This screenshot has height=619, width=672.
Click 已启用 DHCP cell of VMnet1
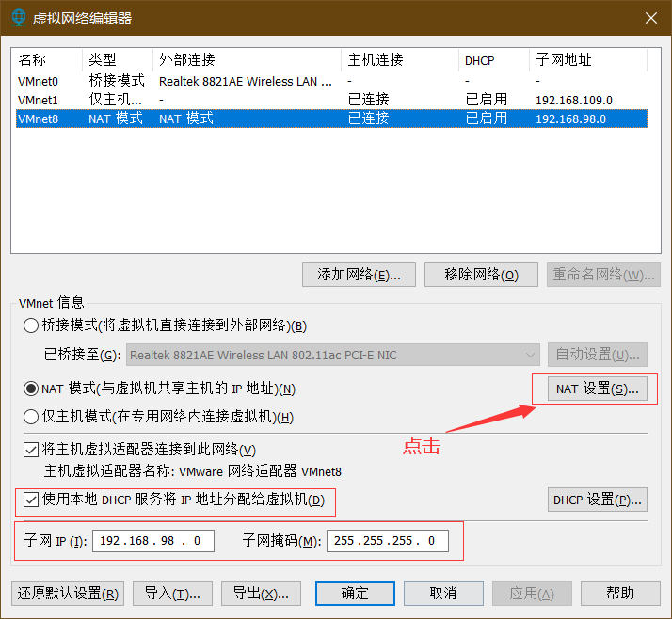click(487, 100)
